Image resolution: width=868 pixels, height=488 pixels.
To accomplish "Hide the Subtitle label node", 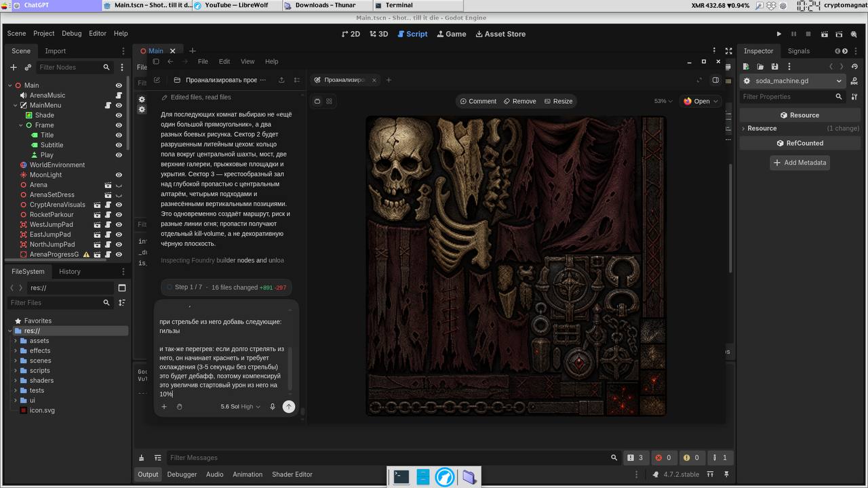I will (x=119, y=145).
